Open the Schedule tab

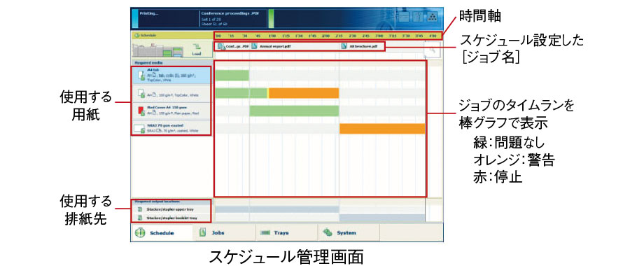coord(162,232)
